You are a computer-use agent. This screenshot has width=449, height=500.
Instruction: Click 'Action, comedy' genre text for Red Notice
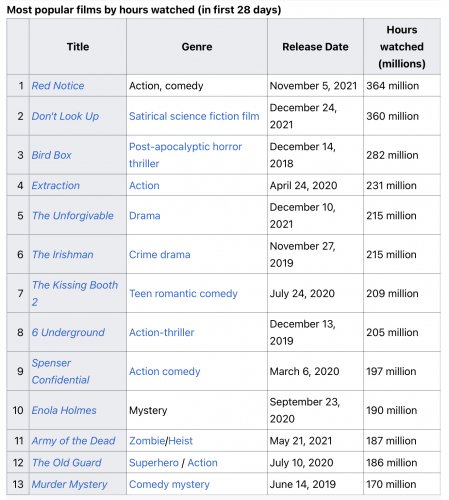(166, 86)
